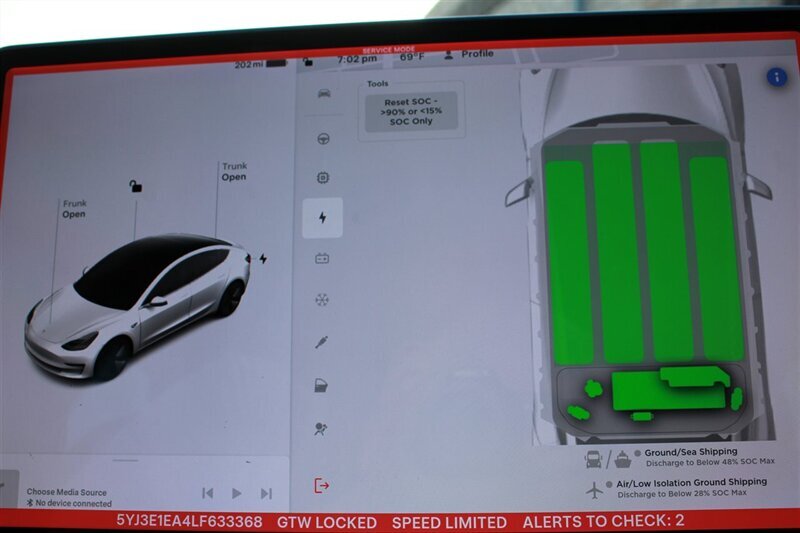
Task: Tap the ship sea shipping icon
Action: (622, 459)
